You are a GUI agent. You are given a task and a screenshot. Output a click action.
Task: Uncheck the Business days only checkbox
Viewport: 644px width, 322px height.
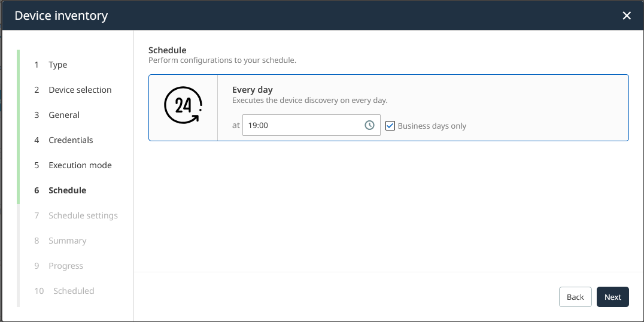pos(390,126)
